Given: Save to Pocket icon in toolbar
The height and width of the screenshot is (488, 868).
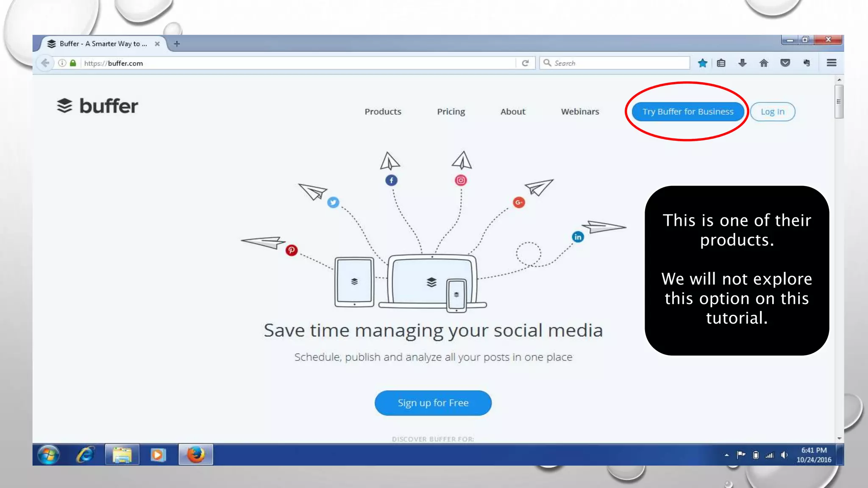Looking at the screenshot, I should (785, 63).
